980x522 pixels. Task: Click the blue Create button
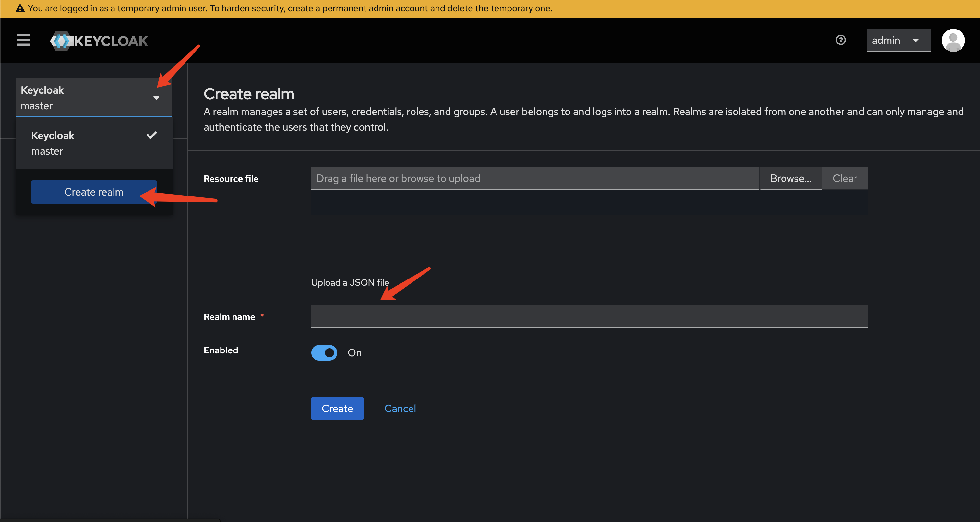click(337, 409)
